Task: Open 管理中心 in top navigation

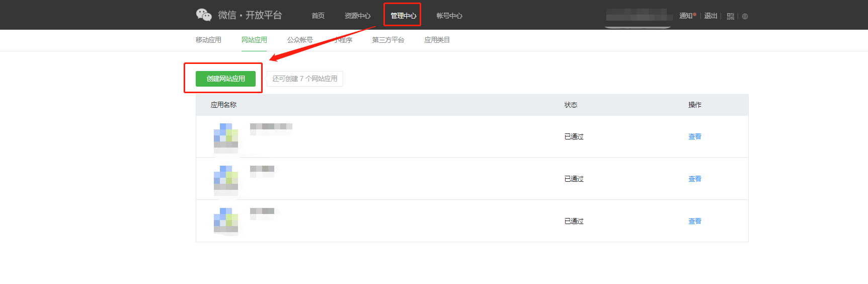Action: [403, 16]
